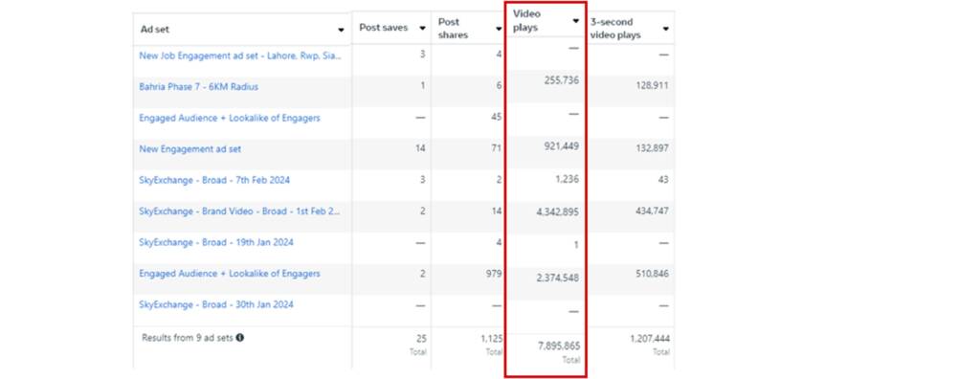Open New Engagement ad set link

pyautogui.click(x=190, y=149)
